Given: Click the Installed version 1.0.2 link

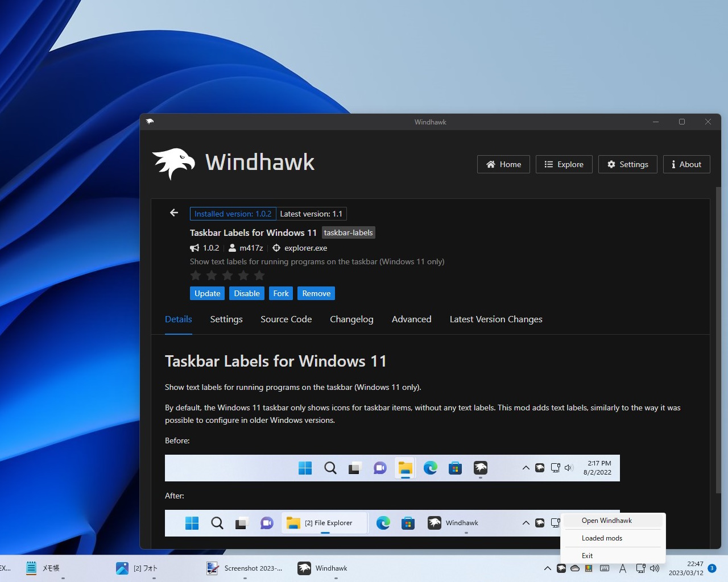Looking at the screenshot, I should (x=233, y=214).
